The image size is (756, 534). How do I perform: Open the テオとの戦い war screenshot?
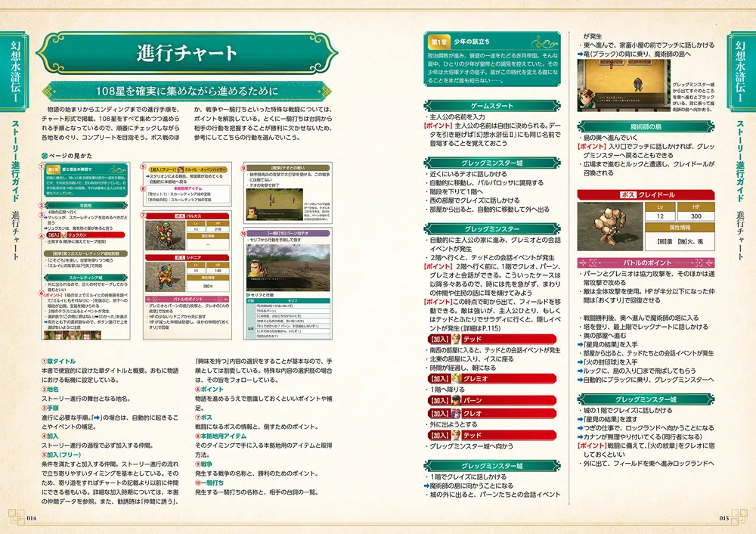274,204
